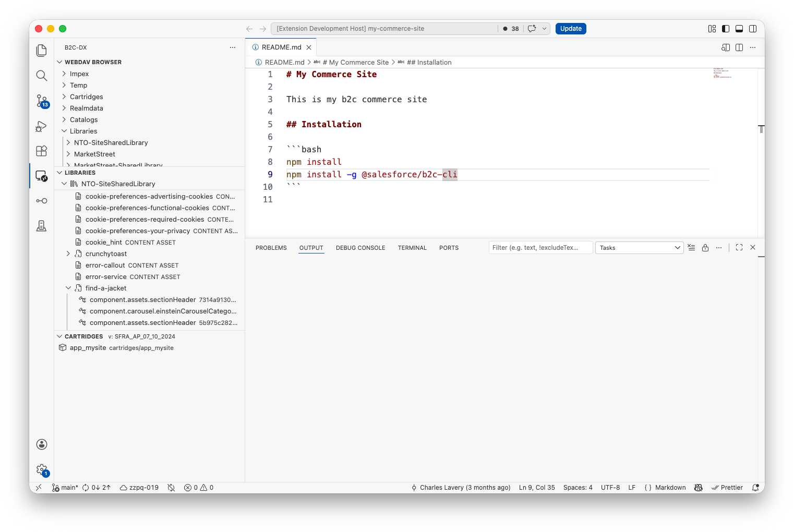Switch to the DEBUG CONSOLE tab
This screenshot has width=794, height=532.
coord(360,248)
